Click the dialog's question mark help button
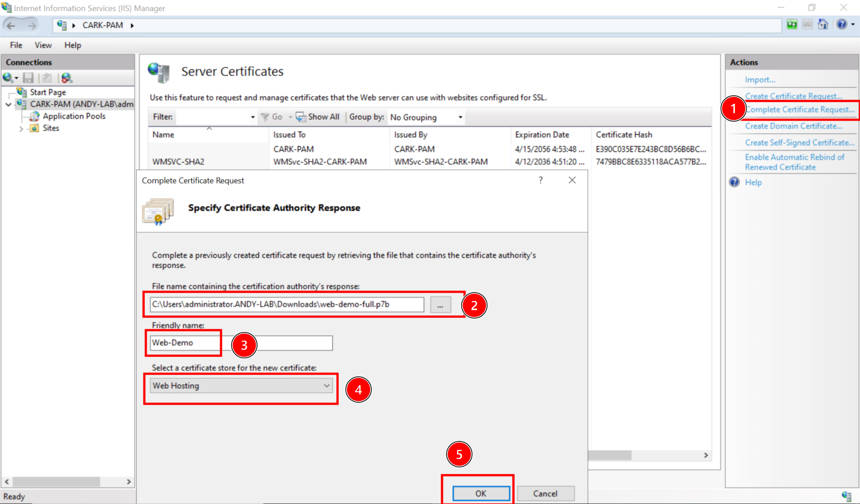The width and height of the screenshot is (860, 504). coord(540,180)
